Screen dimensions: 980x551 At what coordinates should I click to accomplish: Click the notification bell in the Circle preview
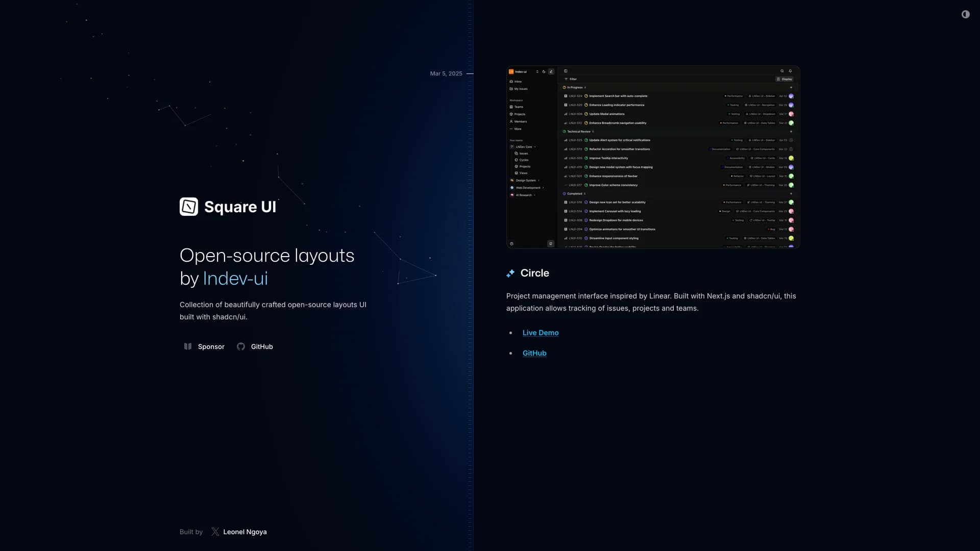(x=790, y=71)
